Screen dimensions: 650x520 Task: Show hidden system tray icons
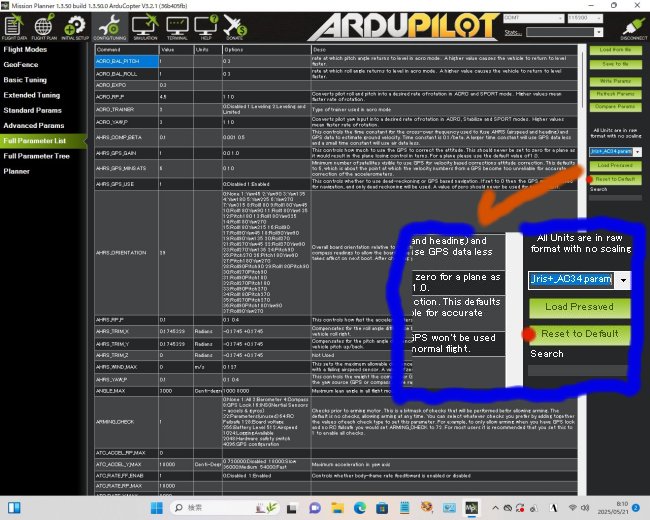click(495, 508)
